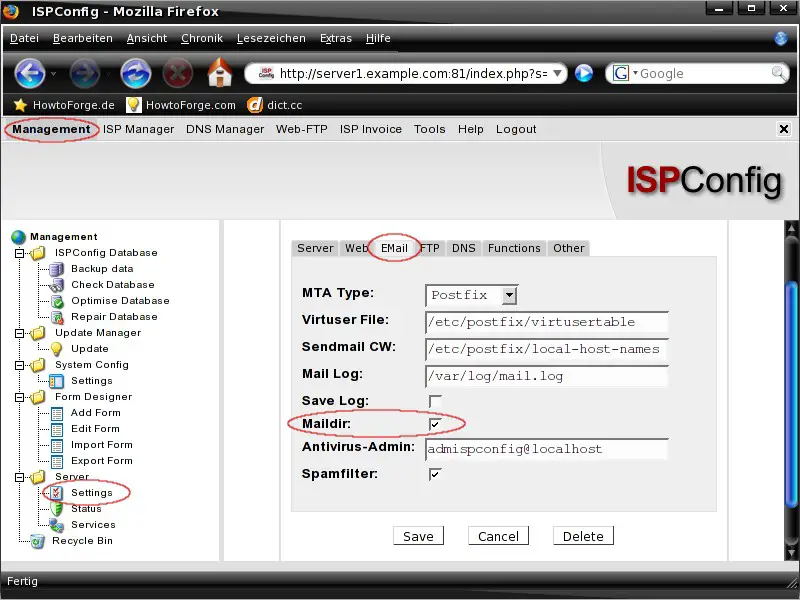Click the Logout link
The image size is (800, 600).
pyautogui.click(x=516, y=129)
